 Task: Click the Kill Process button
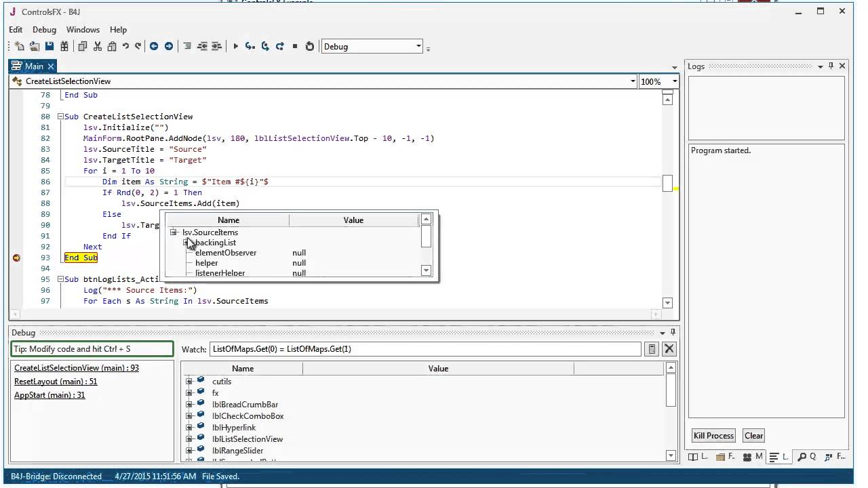[713, 436]
